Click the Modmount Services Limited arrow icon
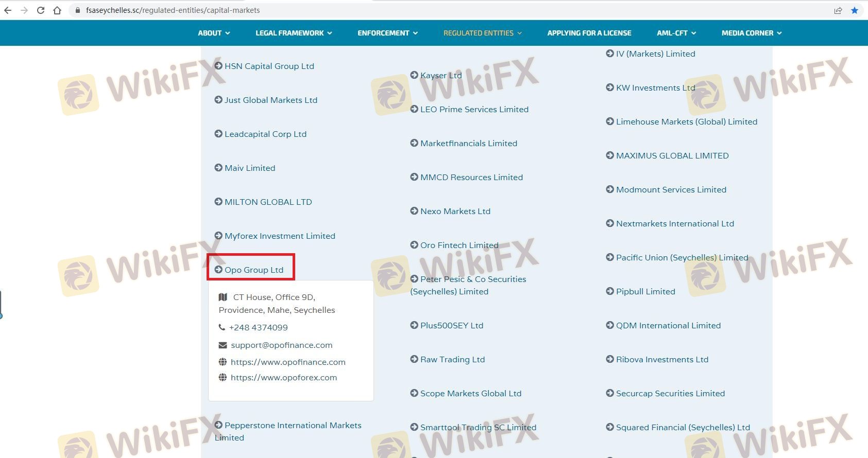This screenshot has width=868, height=458. (610, 189)
